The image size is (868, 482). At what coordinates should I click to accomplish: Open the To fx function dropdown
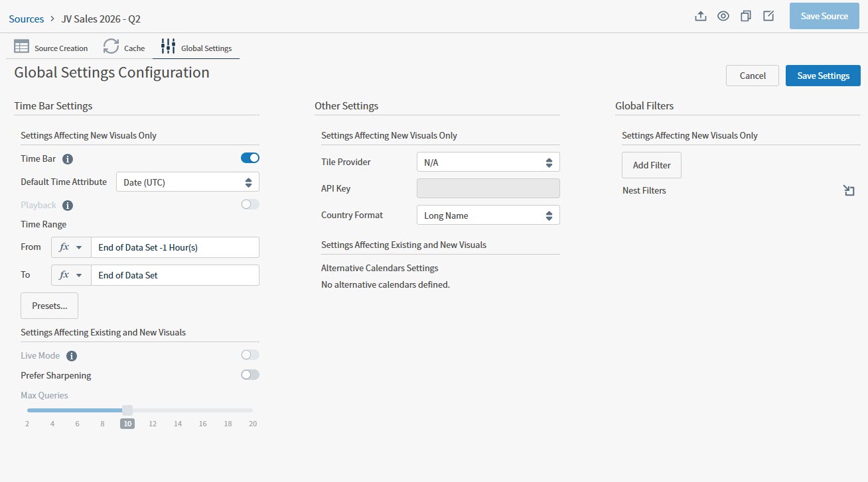(71, 275)
